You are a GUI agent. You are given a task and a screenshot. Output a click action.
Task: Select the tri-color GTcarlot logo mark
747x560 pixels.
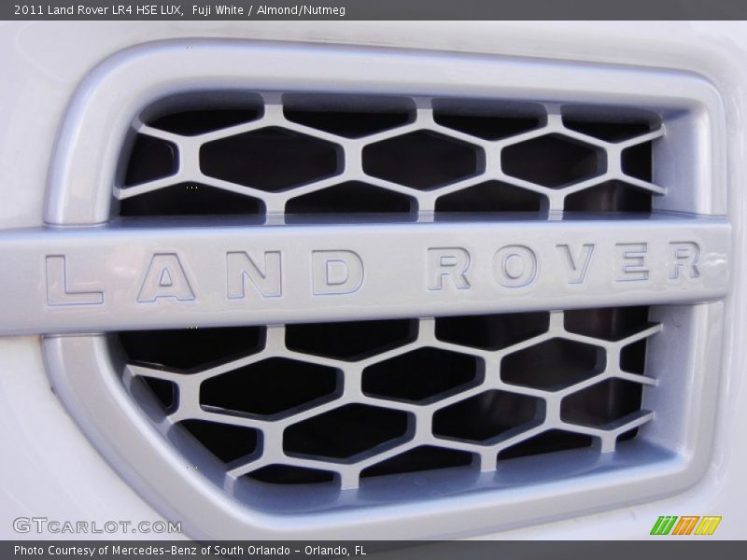686,525
